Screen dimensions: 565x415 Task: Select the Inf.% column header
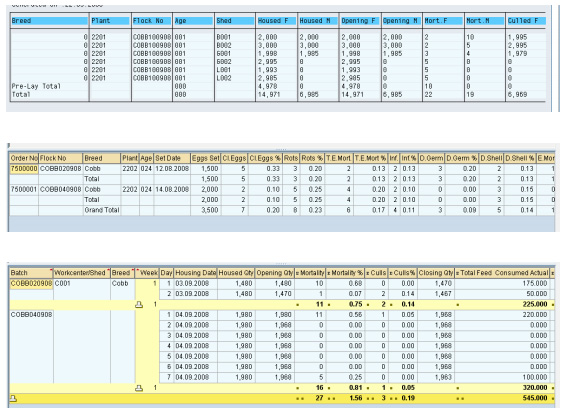[409, 158]
